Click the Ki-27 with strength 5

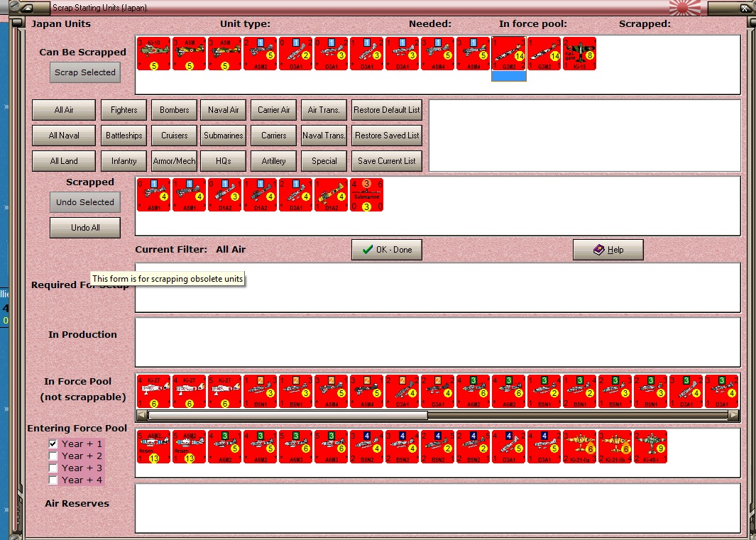(225, 392)
